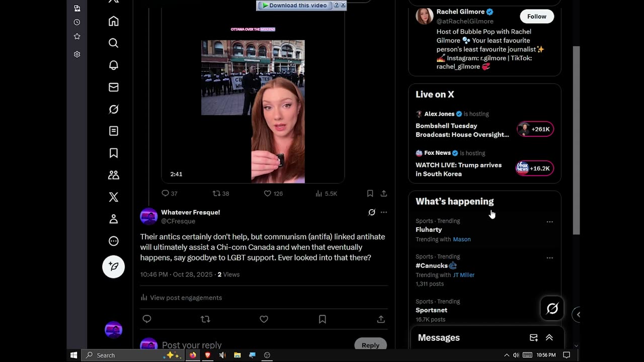Open the Windows Start button

[x=73, y=355]
